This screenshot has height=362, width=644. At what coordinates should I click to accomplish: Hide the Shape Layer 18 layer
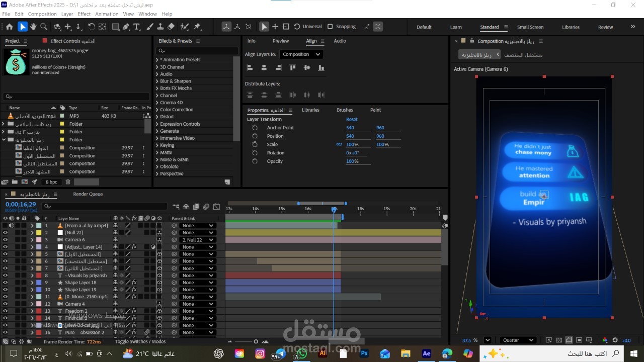click(x=6, y=283)
